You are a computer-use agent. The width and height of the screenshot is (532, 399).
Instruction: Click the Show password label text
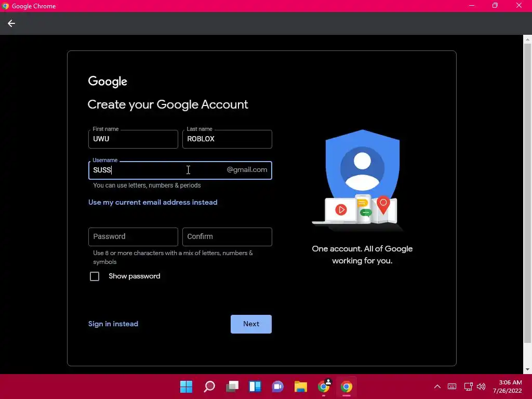pos(135,276)
